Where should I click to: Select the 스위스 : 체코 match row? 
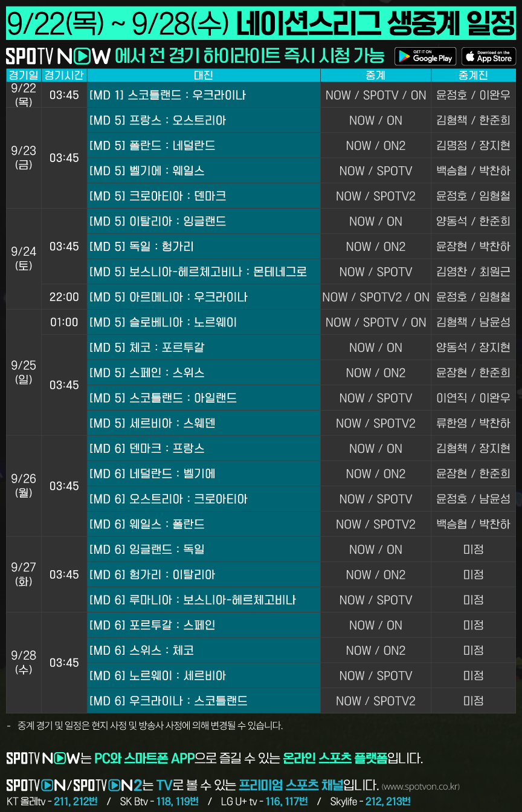point(204,651)
